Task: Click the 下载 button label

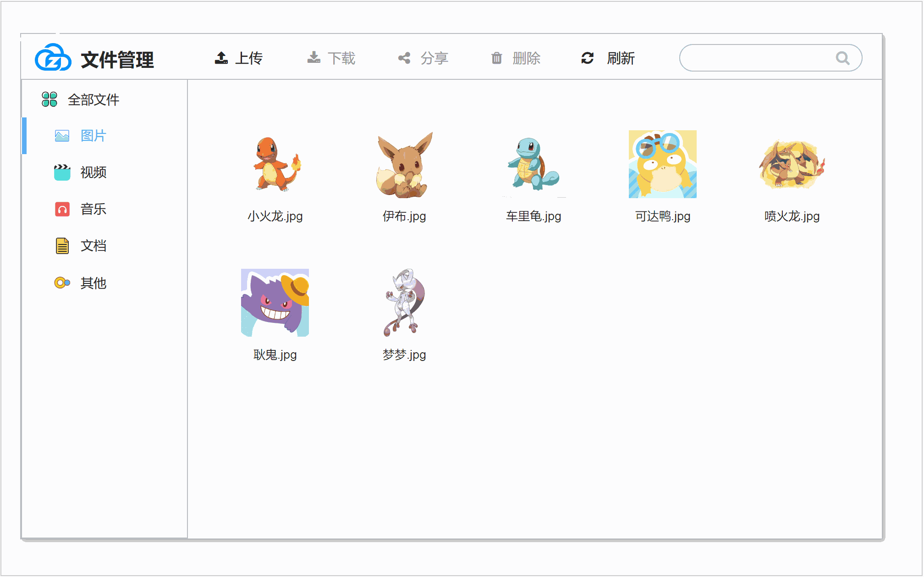Action: tap(341, 58)
